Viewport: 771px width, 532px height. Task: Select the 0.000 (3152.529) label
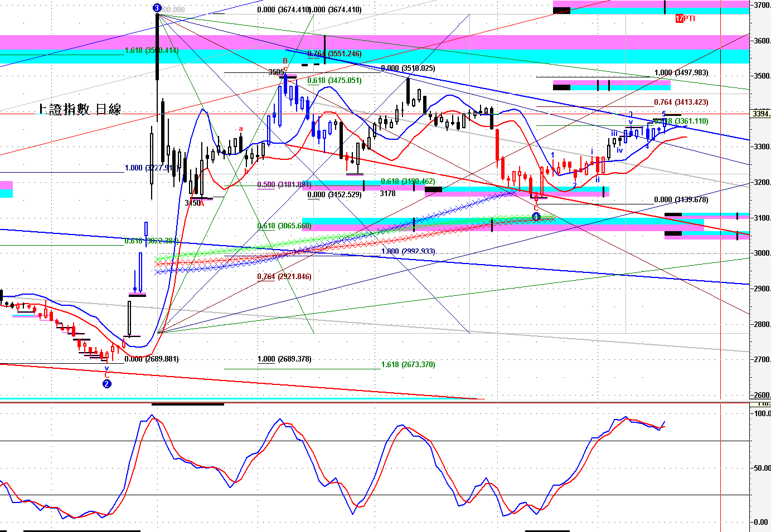[334, 194]
